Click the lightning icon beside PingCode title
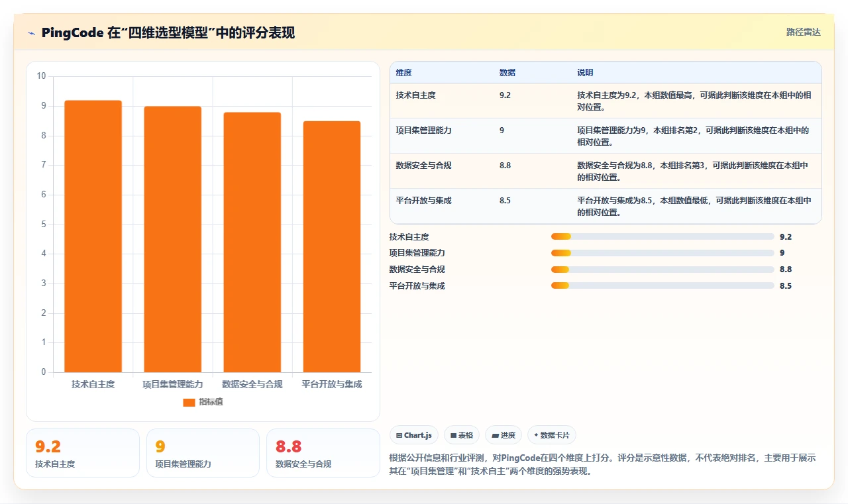The image size is (848, 504). [x=32, y=33]
